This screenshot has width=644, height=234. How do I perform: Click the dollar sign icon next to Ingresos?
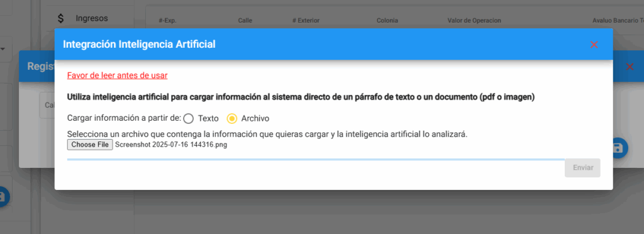(x=61, y=18)
